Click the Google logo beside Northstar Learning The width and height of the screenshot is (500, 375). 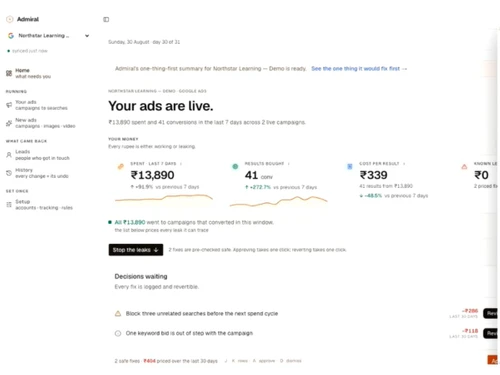point(11,36)
